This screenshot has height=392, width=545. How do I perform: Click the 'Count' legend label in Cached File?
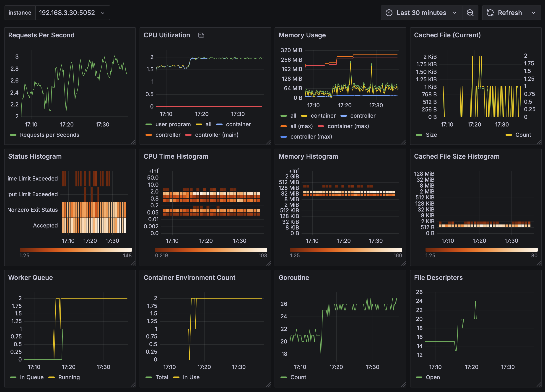pos(523,135)
